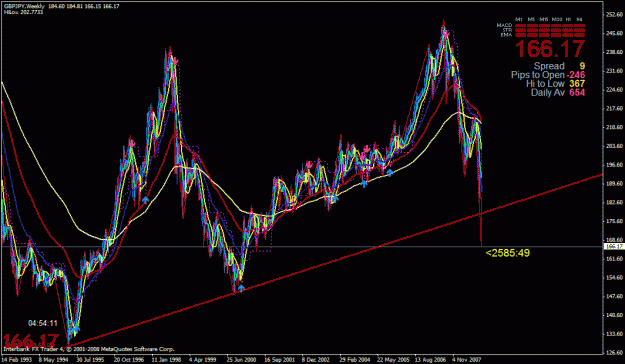Click the Pips to Open label
Image resolution: width=625 pixels, height=364 pixels.
coord(538,75)
